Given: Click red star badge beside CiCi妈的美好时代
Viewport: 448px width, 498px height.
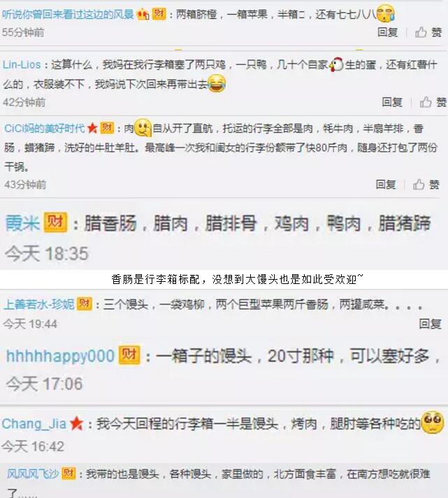Looking at the screenshot, I should click(x=92, y=128).
